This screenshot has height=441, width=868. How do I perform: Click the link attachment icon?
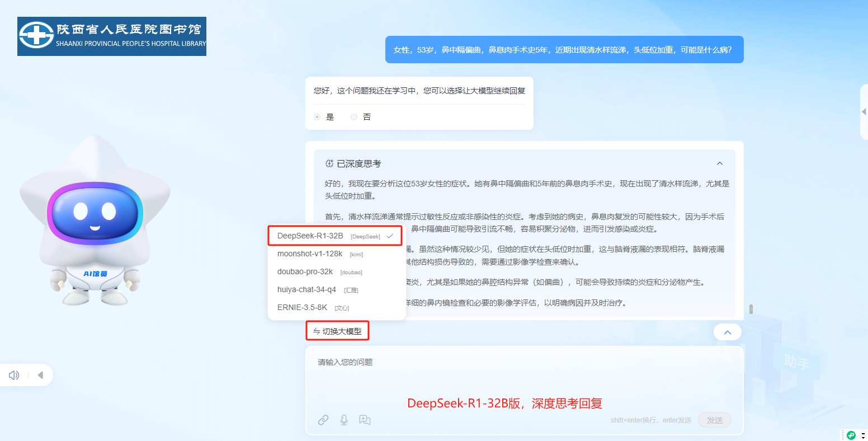coord(323,420)
